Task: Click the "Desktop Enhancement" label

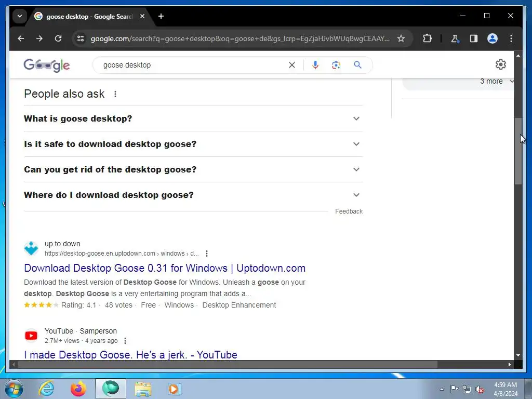Action: [x=239, y=305]
